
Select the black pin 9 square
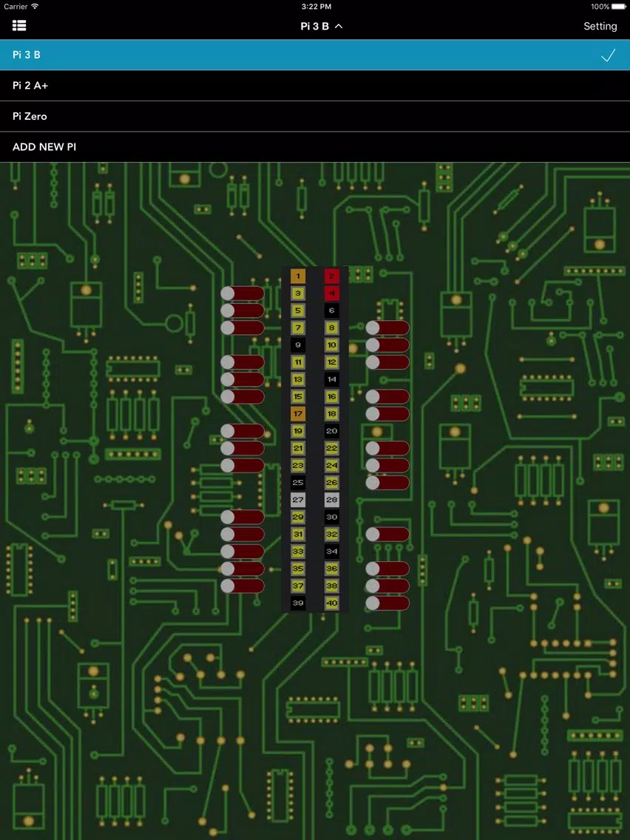[298, 345]
